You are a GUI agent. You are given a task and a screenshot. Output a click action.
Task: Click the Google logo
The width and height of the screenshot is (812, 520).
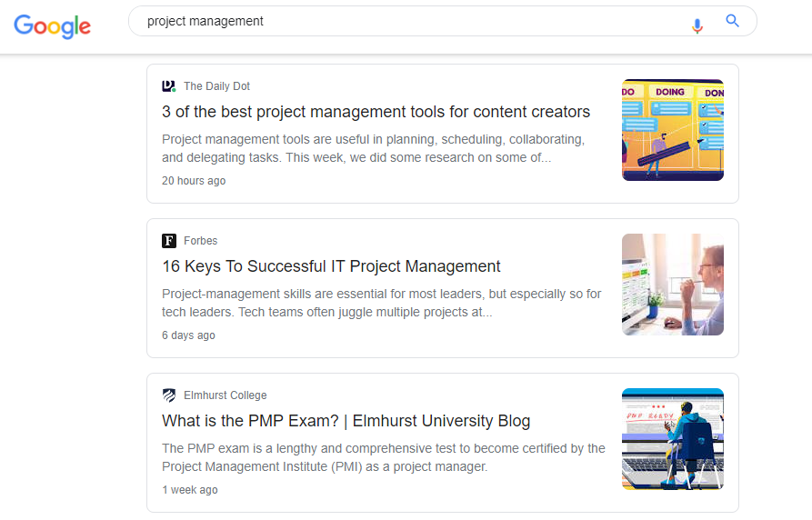[x=53, y=25]
